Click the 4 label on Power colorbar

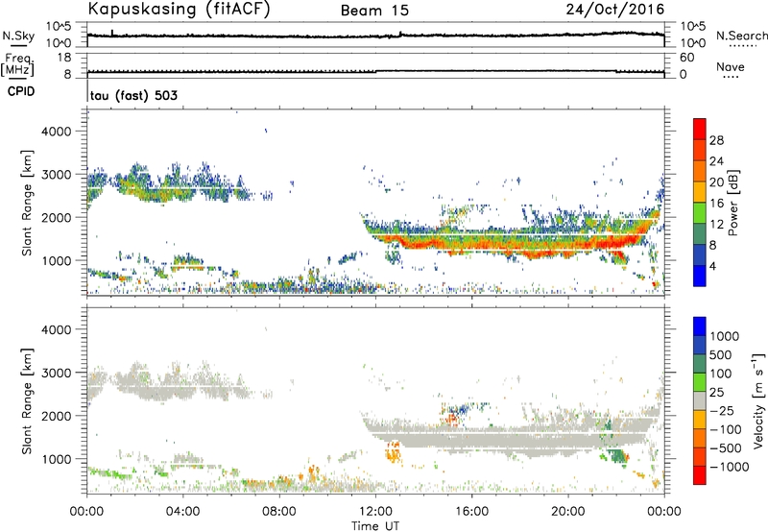pyautogui.click(x=712, y=267)
